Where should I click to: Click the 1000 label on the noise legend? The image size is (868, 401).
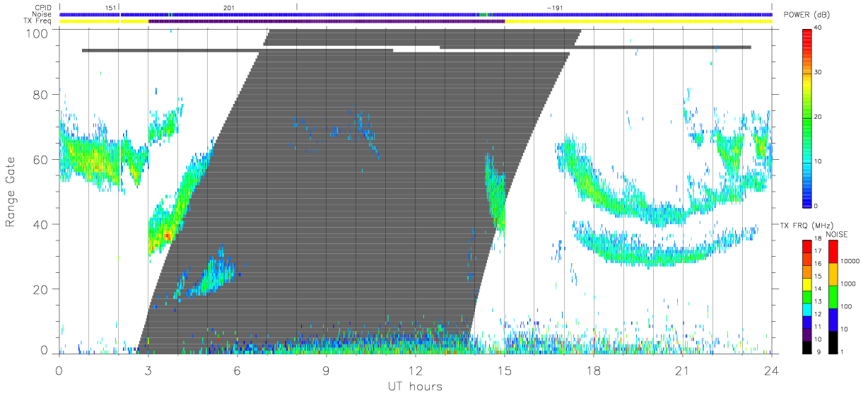(848, 284)
